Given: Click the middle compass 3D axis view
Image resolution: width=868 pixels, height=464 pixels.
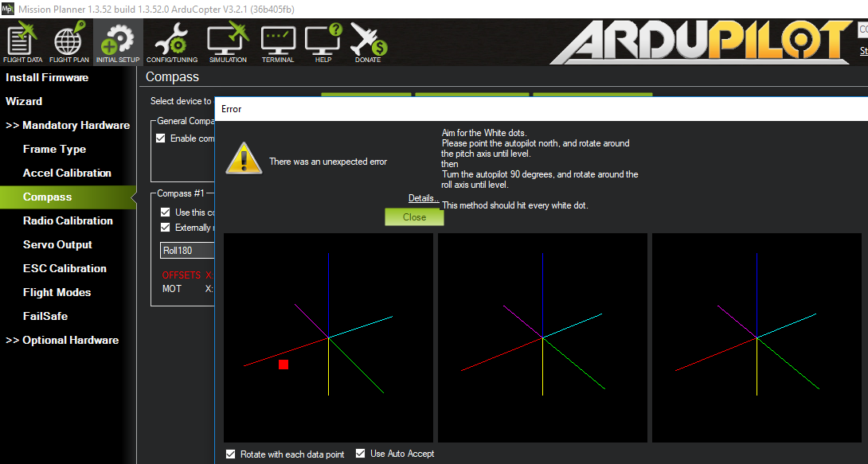Looking at the screenshot, I should point(542,337).
